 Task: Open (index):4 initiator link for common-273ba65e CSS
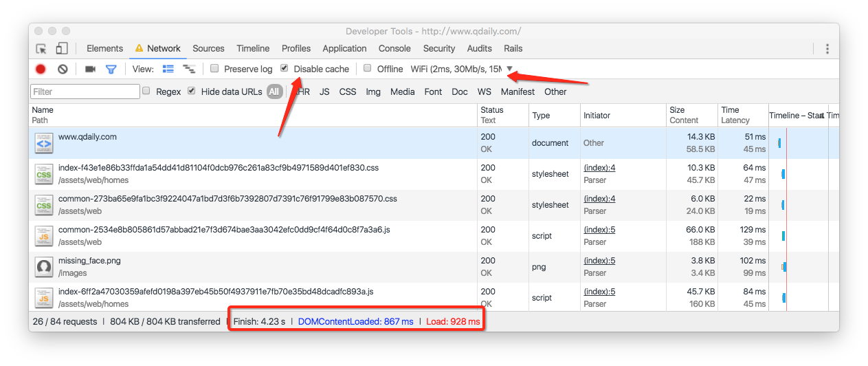click(x=599, y=199)
